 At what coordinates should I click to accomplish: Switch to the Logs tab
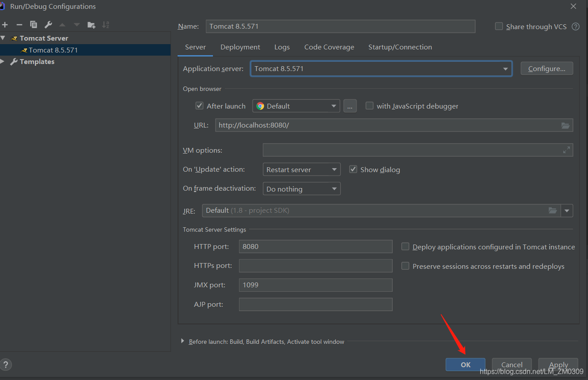282,47
